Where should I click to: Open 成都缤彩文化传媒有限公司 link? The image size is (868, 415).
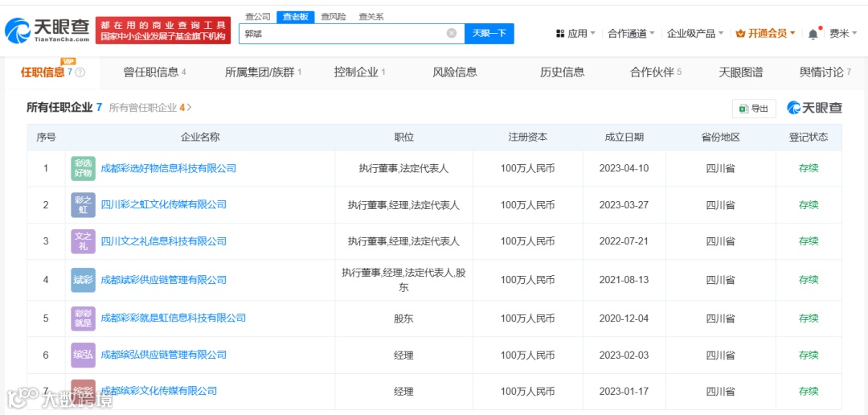[159, 391]
